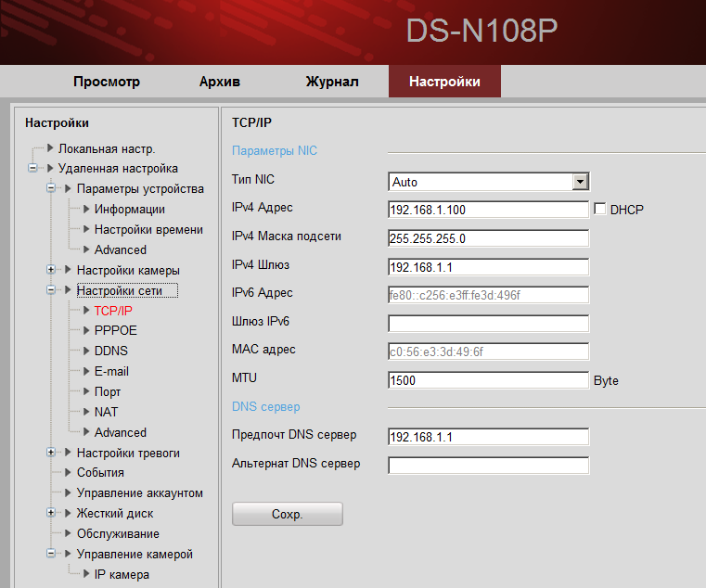Open Управление аккаунтом tree item
Viewport: 706px width, 588px height.
coord(140,493)
